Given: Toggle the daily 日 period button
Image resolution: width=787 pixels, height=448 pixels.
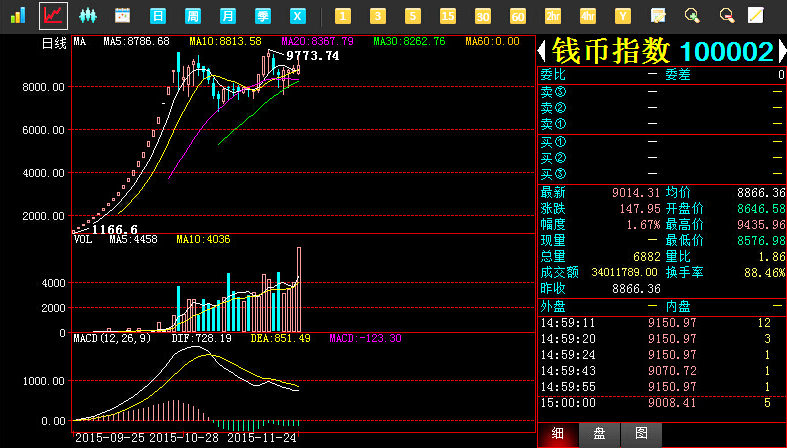Looking at the screenshot, I should pos(157,16).
